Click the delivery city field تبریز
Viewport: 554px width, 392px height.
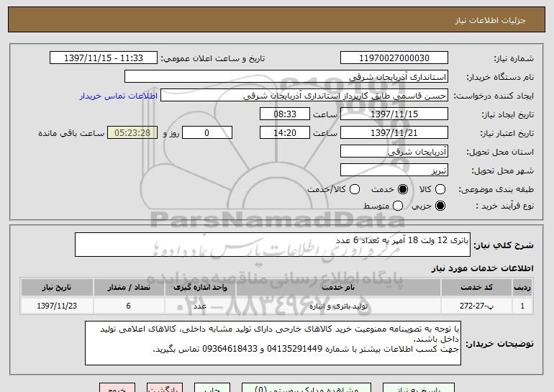pyautogui.click(x=394, y=170)
